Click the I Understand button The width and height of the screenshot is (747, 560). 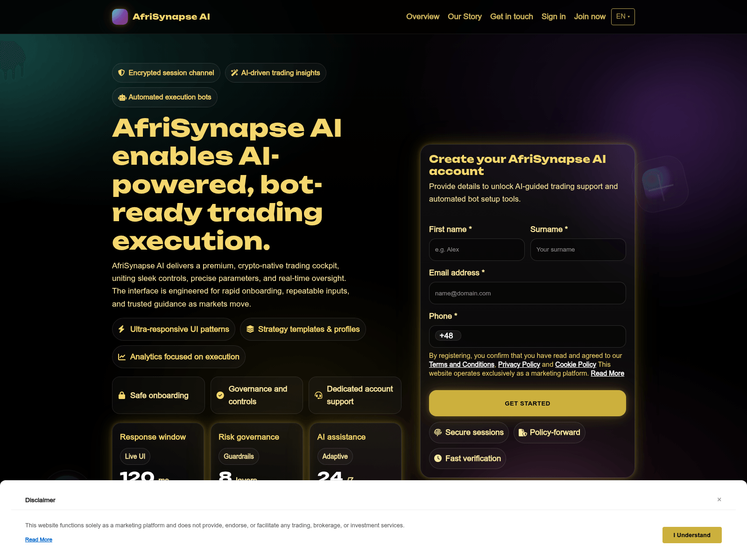click(692, 535)
